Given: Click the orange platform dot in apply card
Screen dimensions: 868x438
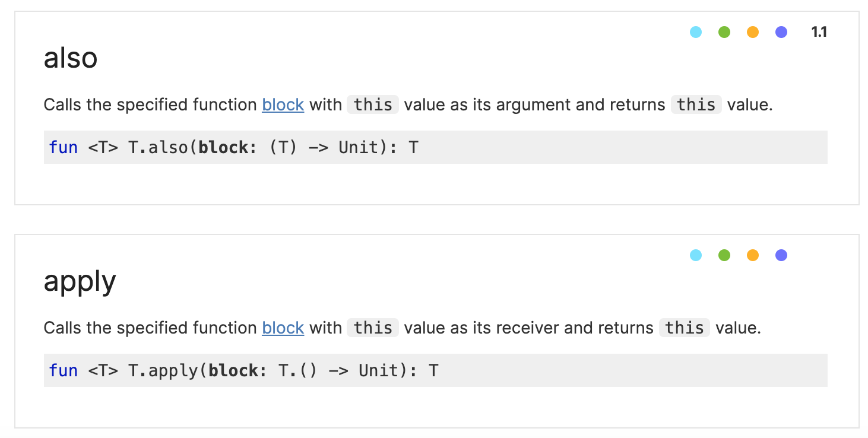Looking at the screenshot, I should click(x=753, y=255).
